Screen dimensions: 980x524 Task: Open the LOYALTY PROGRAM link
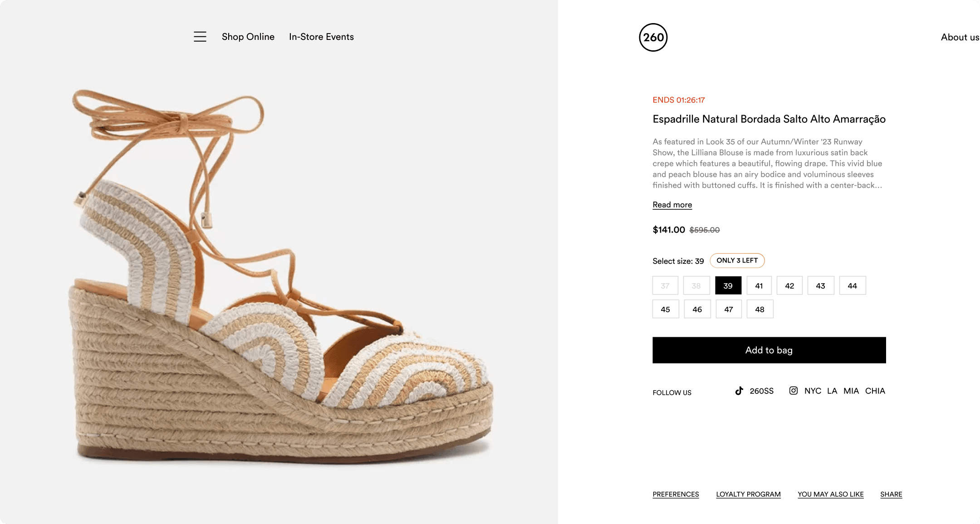coord(748,494)
